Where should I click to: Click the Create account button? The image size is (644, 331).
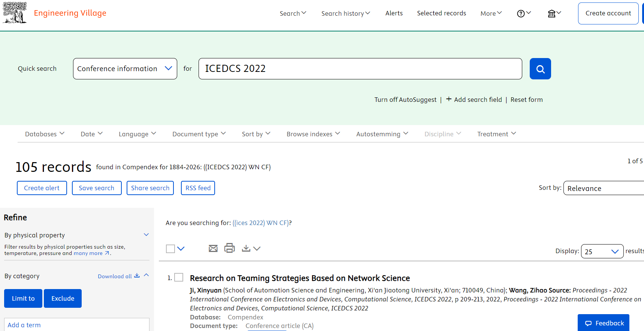608,13
